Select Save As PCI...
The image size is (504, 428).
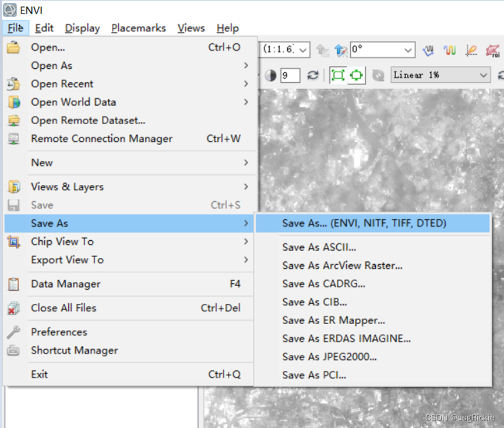[x=372, y=376]
